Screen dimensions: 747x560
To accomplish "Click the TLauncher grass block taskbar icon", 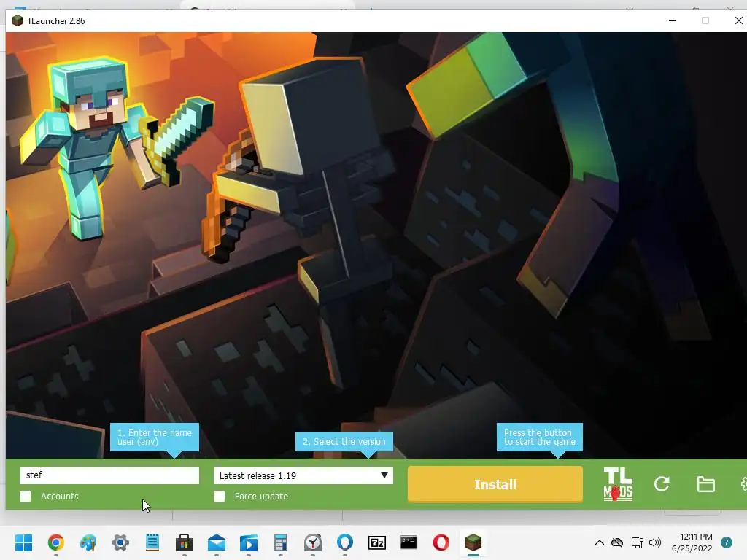I will click(x=473, y=542).
